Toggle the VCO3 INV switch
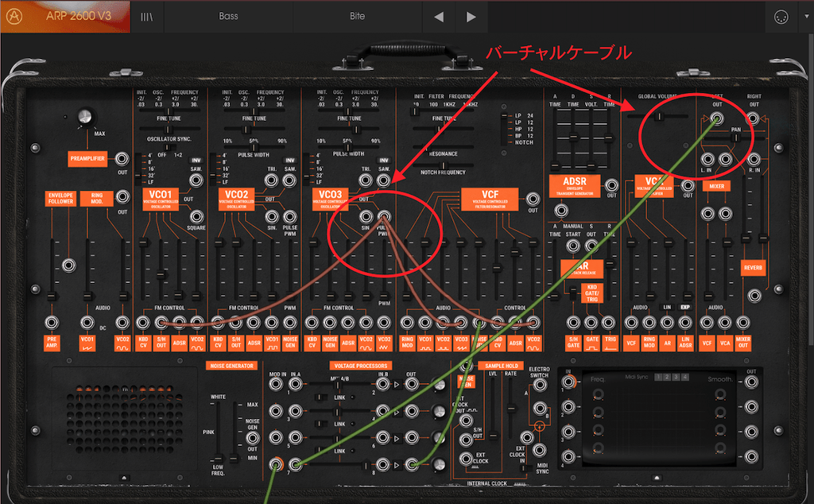Screen dimensions: 814x504 384,161
